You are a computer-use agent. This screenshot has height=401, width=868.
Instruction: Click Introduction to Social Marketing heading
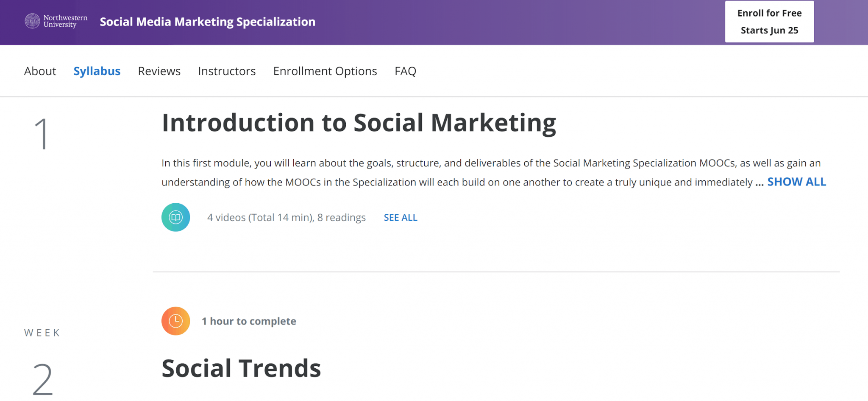point(359,123)
